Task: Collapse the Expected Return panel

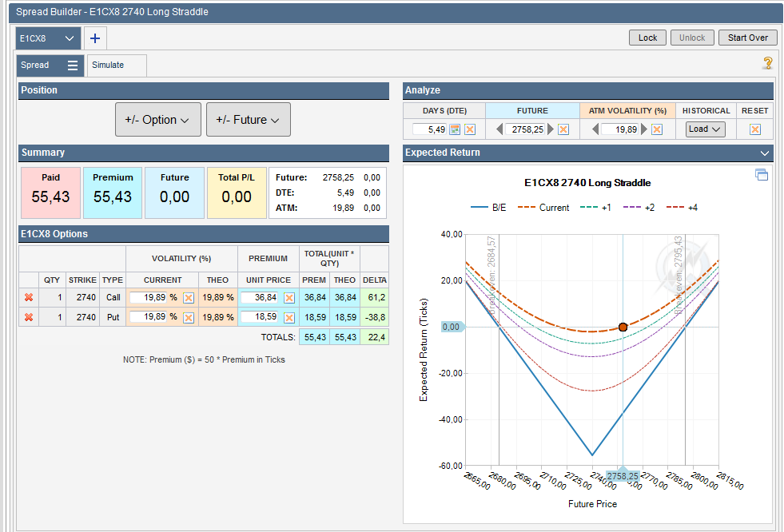Action: coord(765,153)
